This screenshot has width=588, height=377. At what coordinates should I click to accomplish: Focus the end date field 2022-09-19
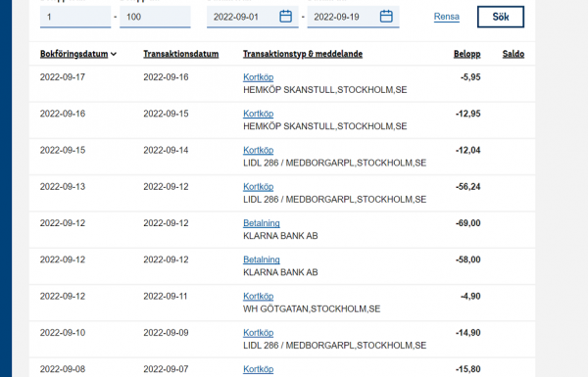tap(353, 17)
